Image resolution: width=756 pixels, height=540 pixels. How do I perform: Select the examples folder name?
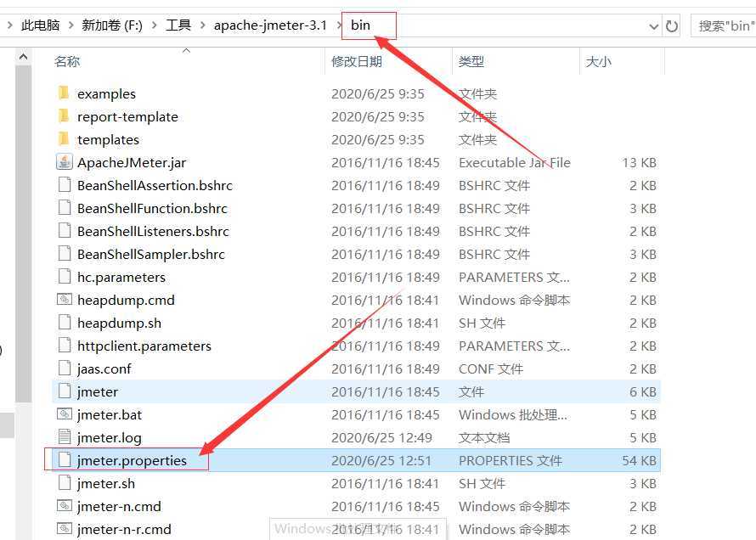[106, 94]
